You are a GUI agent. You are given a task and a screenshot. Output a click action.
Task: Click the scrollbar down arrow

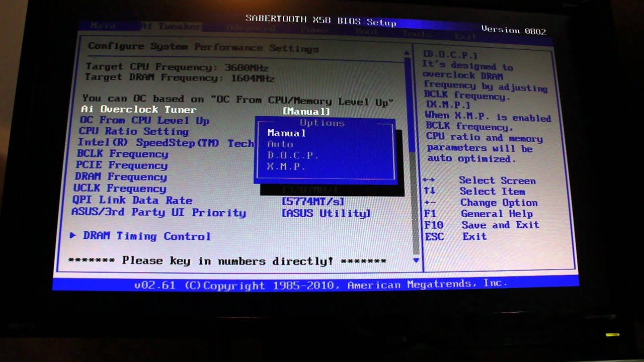coord(416,260)
